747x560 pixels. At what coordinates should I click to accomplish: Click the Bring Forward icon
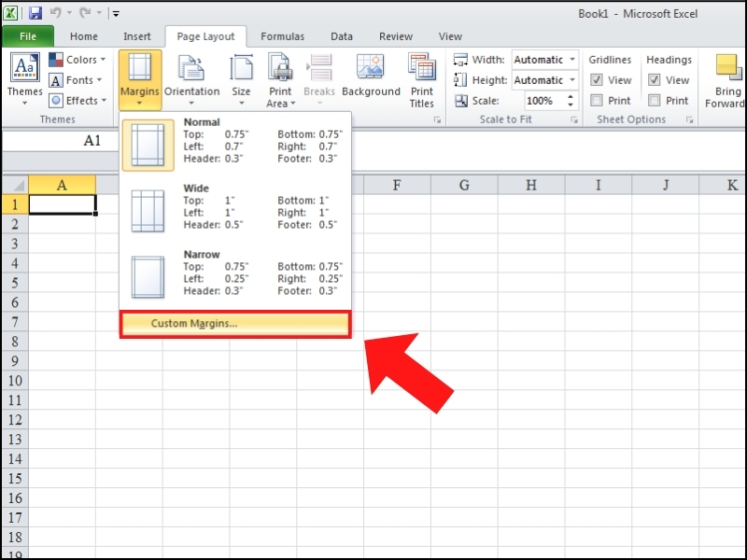point(728,67)
